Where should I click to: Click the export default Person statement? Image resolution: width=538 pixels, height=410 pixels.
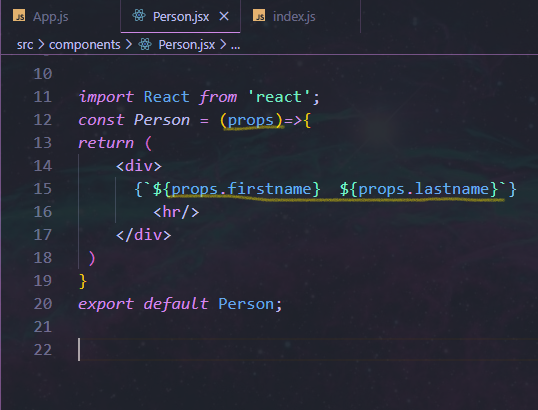tap(180, 304)
